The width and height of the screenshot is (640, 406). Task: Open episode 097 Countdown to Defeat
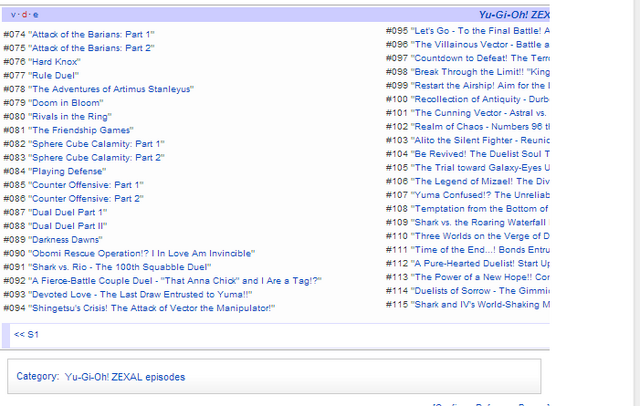(x=480, y=58)
